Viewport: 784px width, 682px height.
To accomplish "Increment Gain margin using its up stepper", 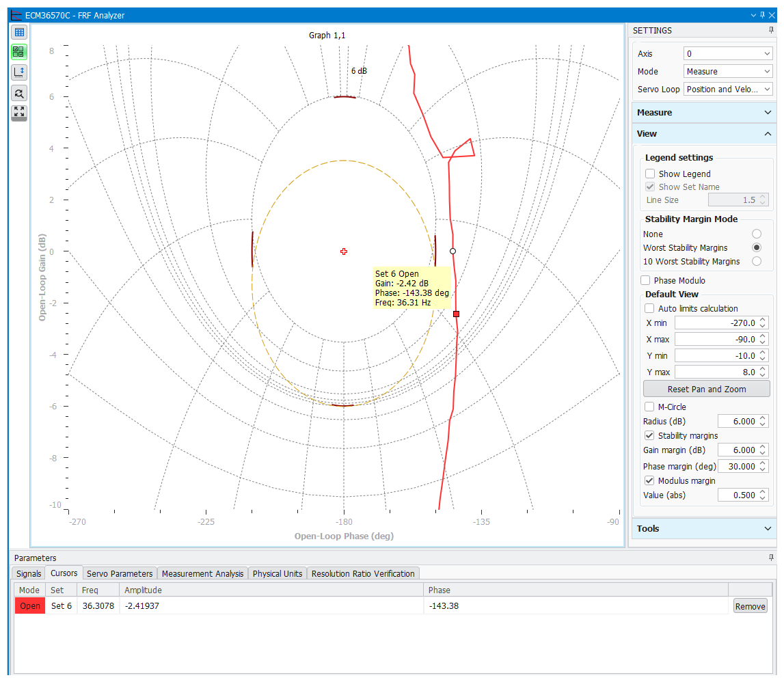I will (x=764, y=447).
